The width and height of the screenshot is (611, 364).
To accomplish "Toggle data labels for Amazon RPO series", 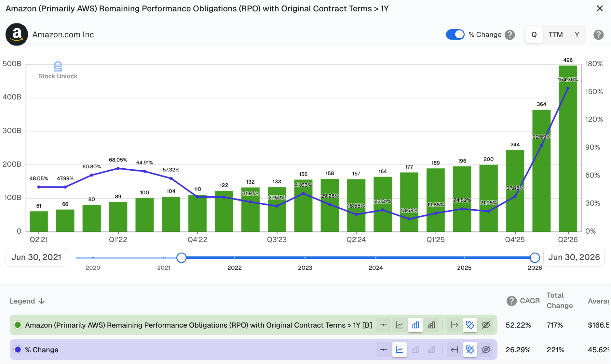I will [x=470, y=325].
